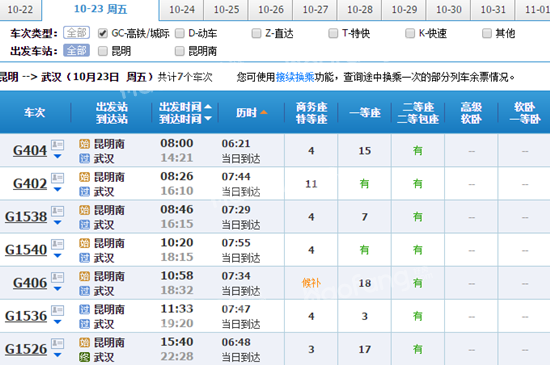Screen dimensions: 550x365
Task: Click terminal station badge for G1526 武汉
Action: click(85, 357)
